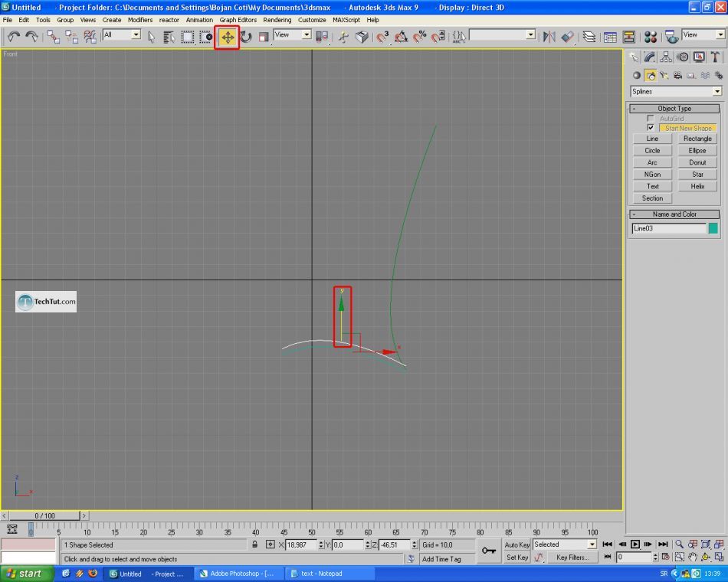Select the Move tool in the toolbar
728x582 pixels.
(x=228, y=37)
